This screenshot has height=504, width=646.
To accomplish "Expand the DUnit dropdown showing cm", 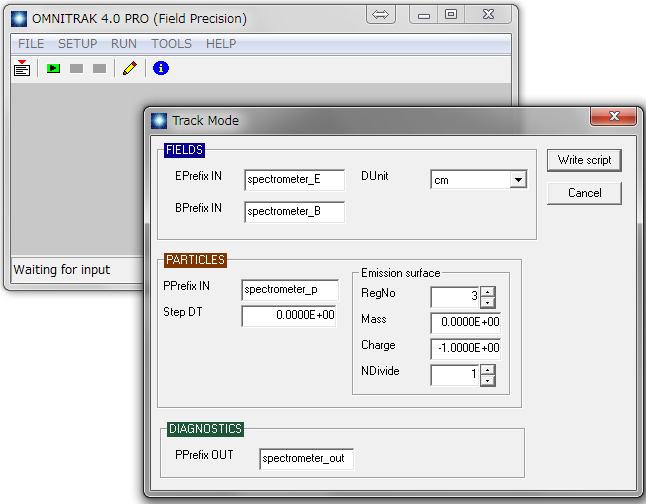I will [x=518, y=180].
